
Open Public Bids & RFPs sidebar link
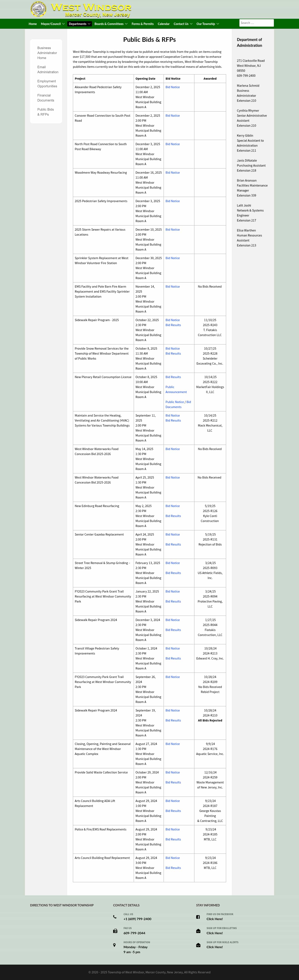pos(45,112)
